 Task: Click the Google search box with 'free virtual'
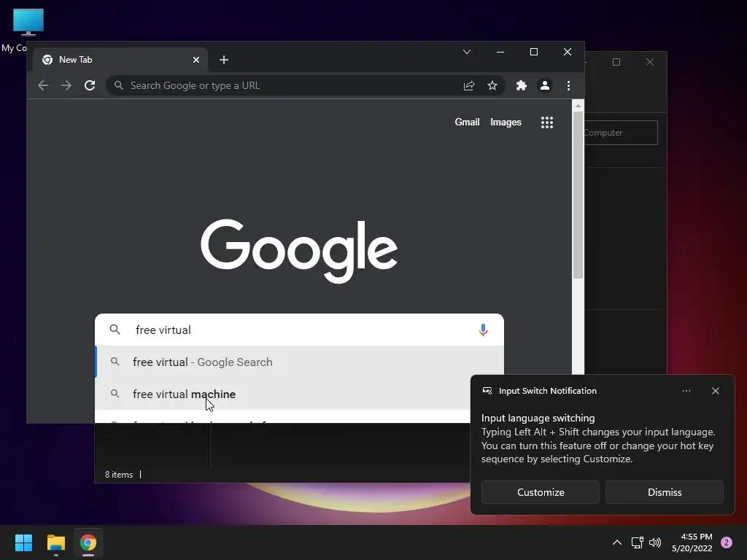coord(299,330)
